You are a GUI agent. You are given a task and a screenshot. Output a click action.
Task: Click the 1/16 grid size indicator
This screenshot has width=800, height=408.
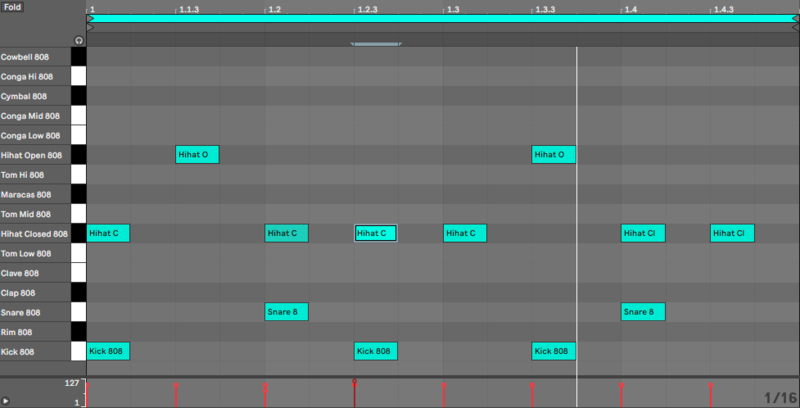779,397
